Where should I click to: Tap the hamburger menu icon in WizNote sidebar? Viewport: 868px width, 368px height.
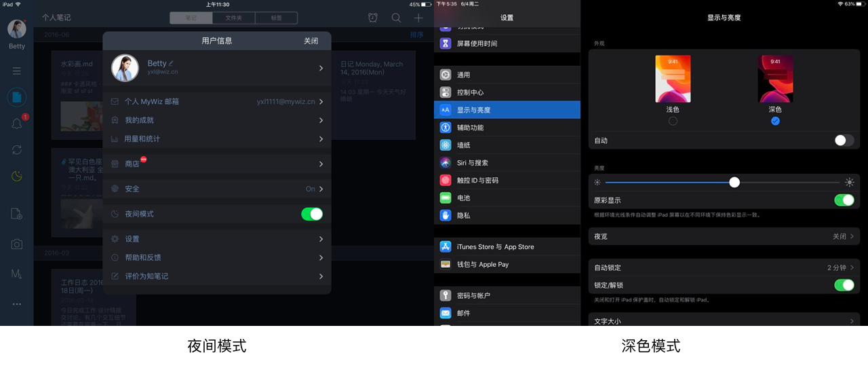17,71
